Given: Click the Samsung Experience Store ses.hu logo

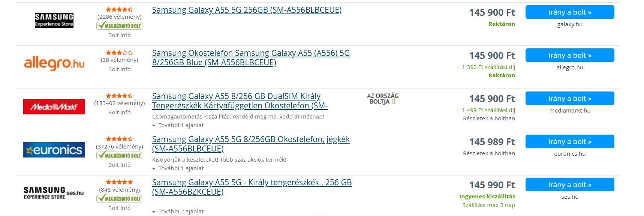Looking at the screenshot, I should [x=54, y=193].
